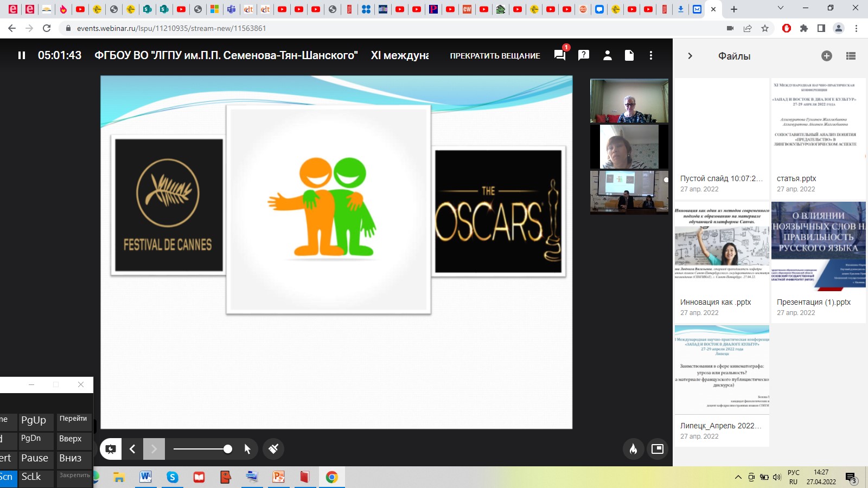Open the webinar more options menu
Viewport: 868px width, 488px height.
click(x=651, y=55)
